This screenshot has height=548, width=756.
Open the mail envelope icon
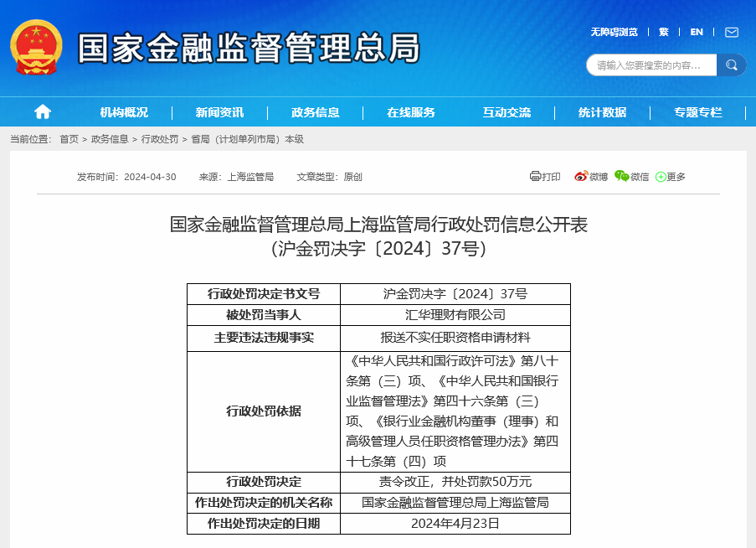tap(732, 32)
